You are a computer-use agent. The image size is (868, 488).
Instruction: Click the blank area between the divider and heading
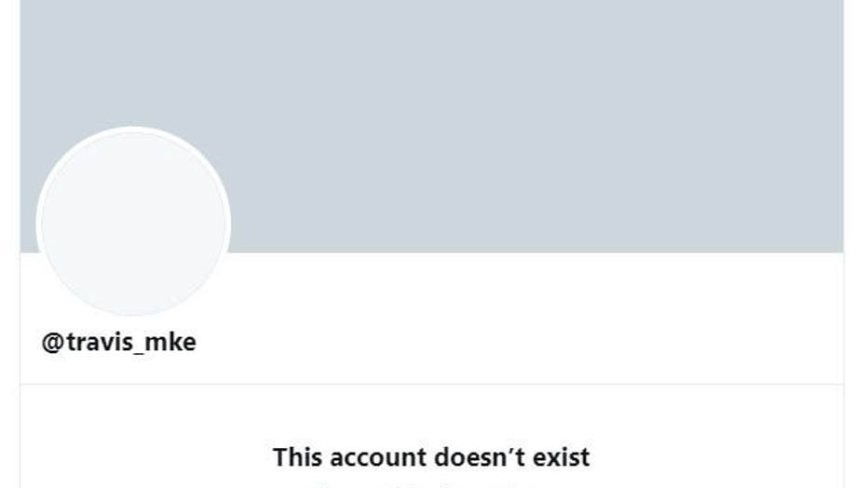(432, 415)
